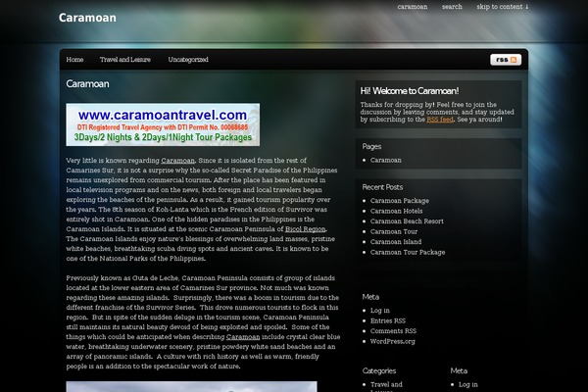Go to Home menu item
588x392 pixels.
74,59
